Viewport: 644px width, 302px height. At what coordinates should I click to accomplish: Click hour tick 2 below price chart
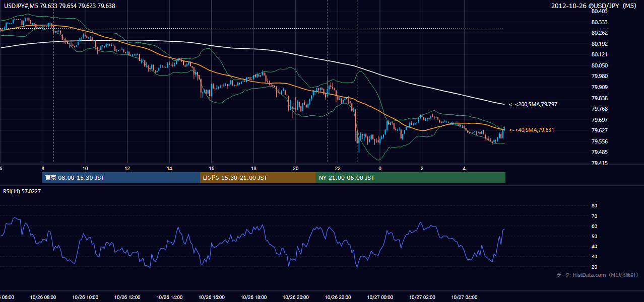click(x=422, y=168)
